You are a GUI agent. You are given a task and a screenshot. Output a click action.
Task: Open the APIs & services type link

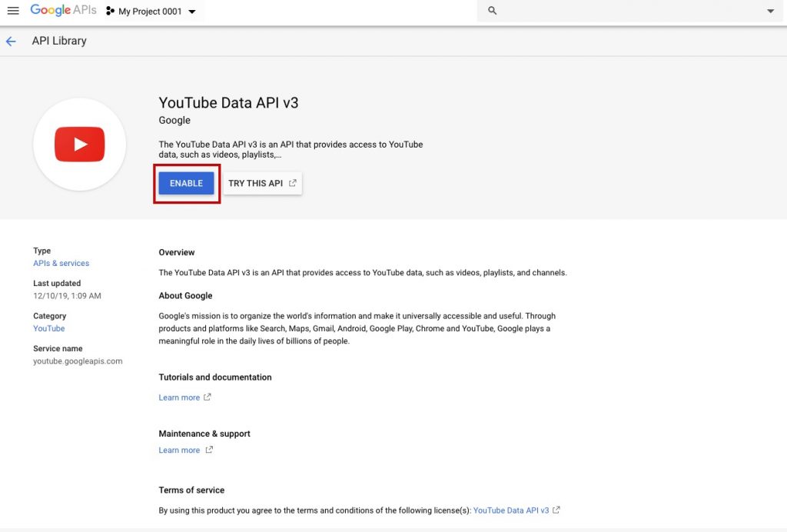[x=61, y=263]
